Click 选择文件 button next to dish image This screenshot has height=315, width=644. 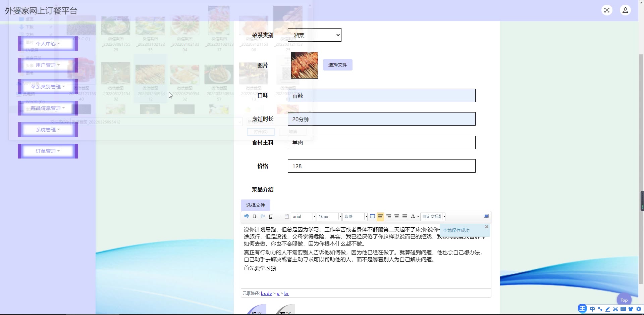pyautogui.click(x=337, y=65)
